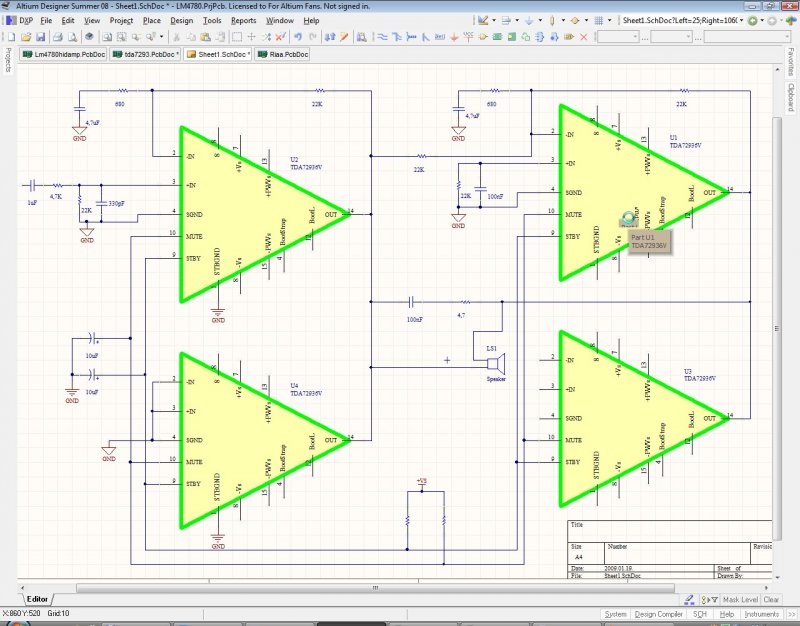The height and width of the screenshot is (626, 800).
Task: Click the Place No ERC red X icon
Action: [584, 37]
